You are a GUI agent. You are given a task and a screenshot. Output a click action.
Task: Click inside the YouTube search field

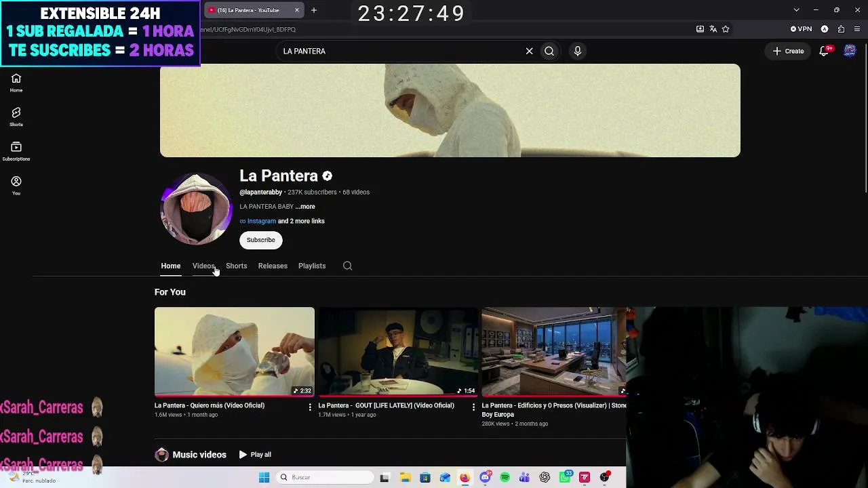click(400, 51)
